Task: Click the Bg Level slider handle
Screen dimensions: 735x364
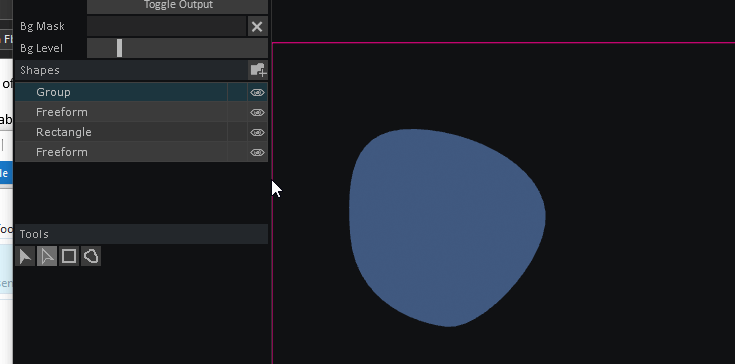Action: (x=120, y=48)
